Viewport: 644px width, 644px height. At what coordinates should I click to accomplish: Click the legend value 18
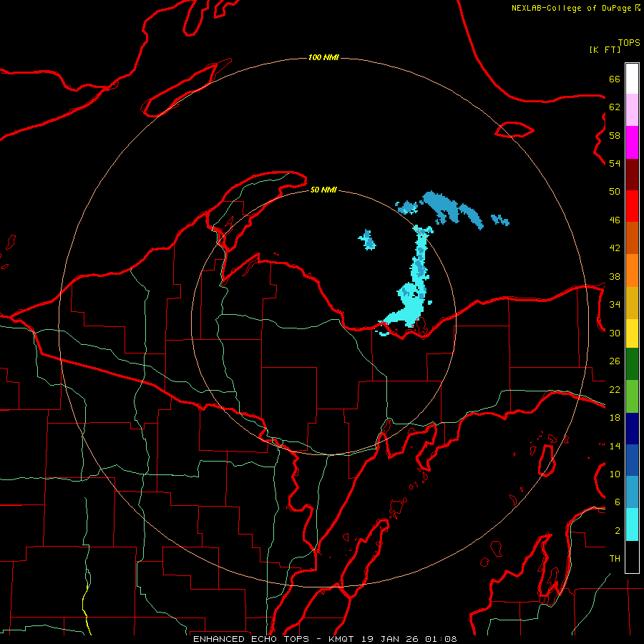point(615,418)
